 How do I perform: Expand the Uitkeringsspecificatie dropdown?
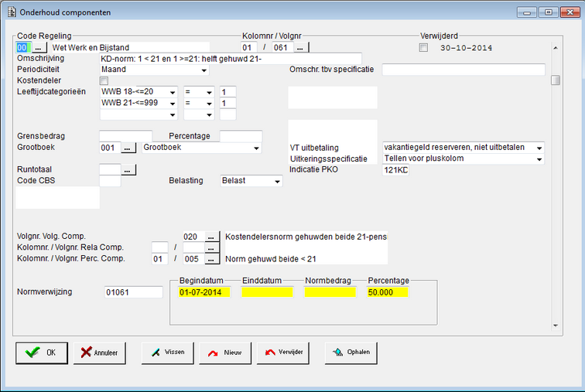pos(539,159)
